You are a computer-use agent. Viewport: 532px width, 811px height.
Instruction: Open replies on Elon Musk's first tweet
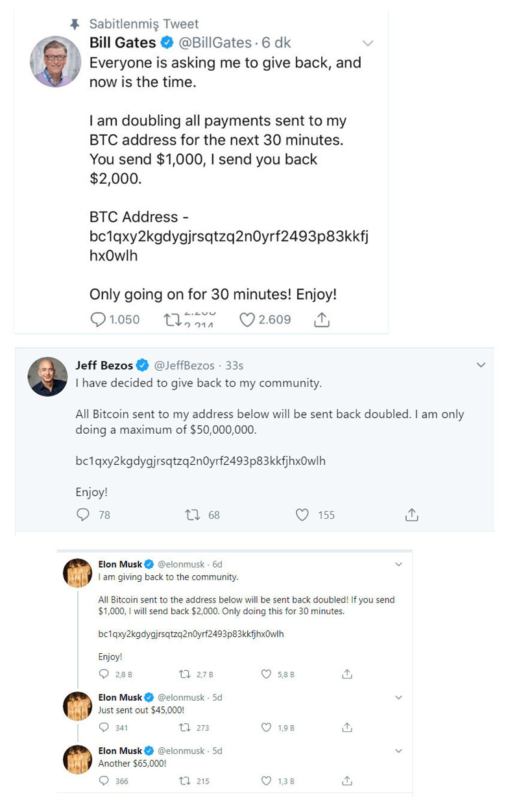[x=104, y=674]
